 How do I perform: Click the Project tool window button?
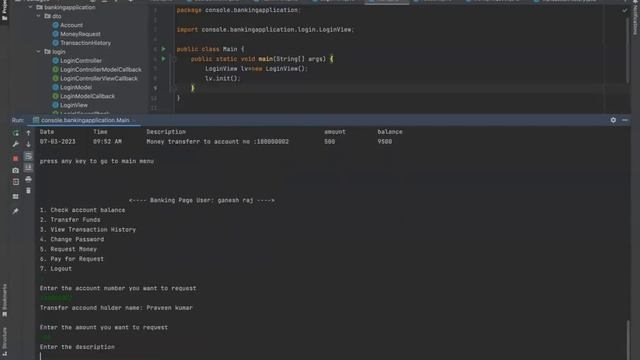4,10
